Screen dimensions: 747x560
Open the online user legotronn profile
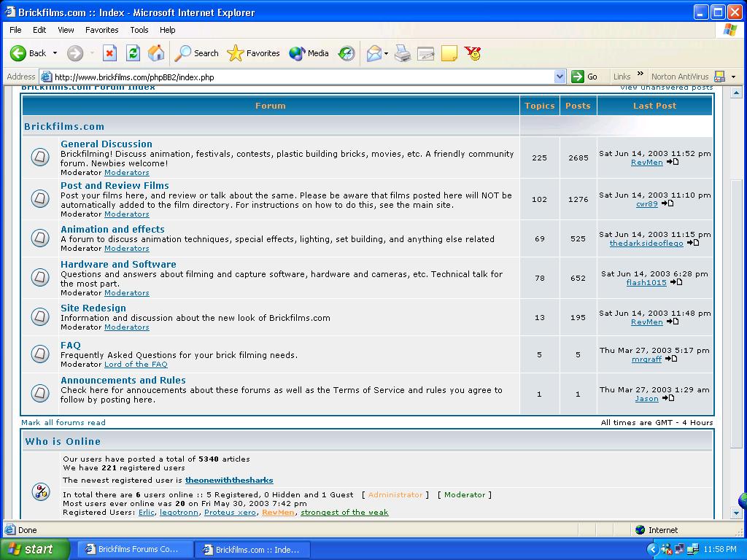(x=179, y=513)
